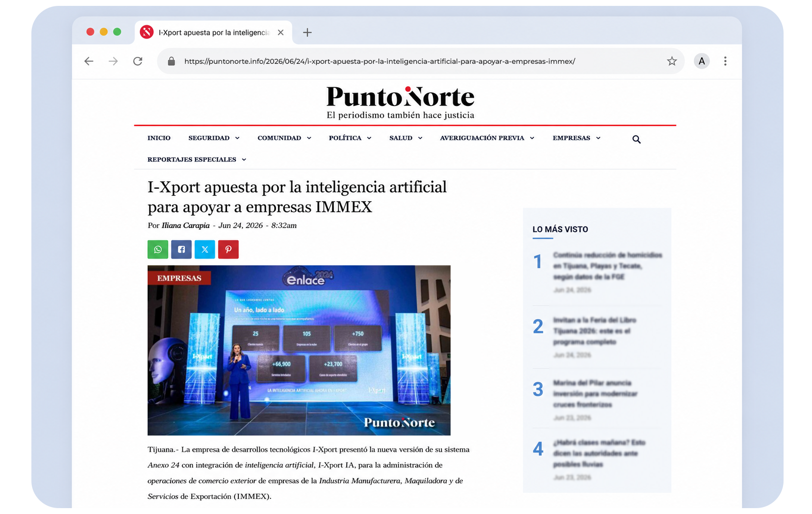View site security lock info
This screenshot has height=514, width=812.
click(x=171, y=61)
